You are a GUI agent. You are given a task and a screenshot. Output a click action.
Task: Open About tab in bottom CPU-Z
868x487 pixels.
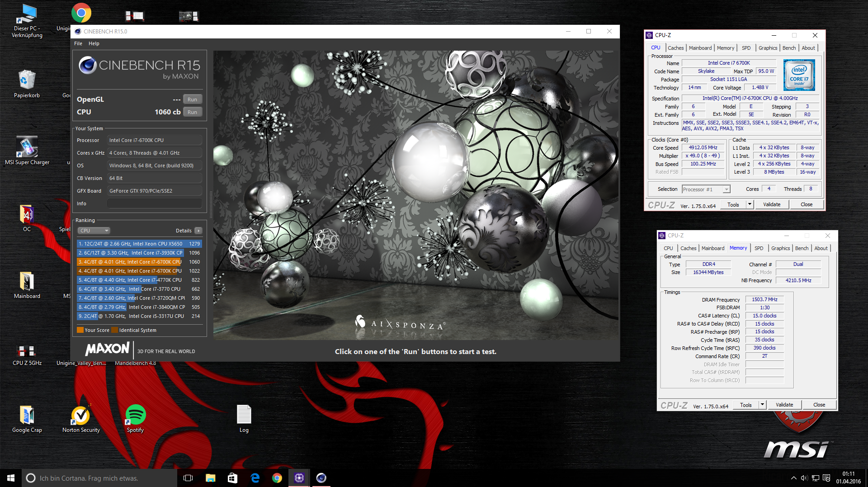[821, 248]
